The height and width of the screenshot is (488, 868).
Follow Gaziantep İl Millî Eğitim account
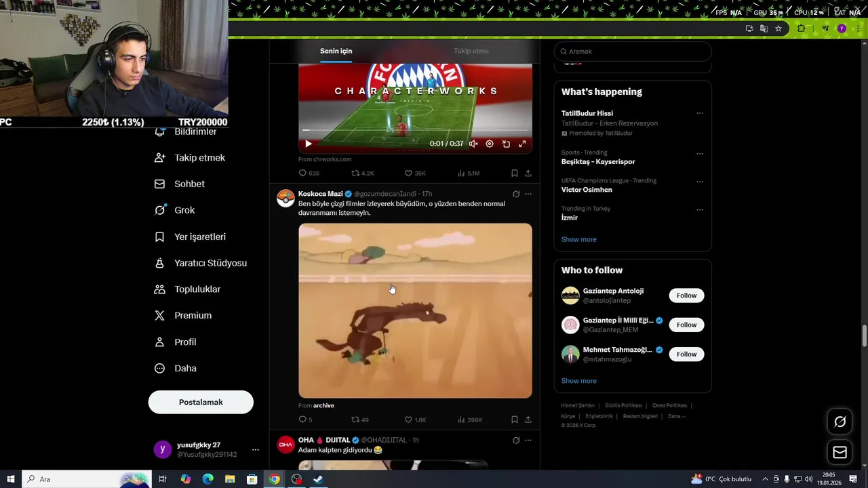[x=686, y=325]
